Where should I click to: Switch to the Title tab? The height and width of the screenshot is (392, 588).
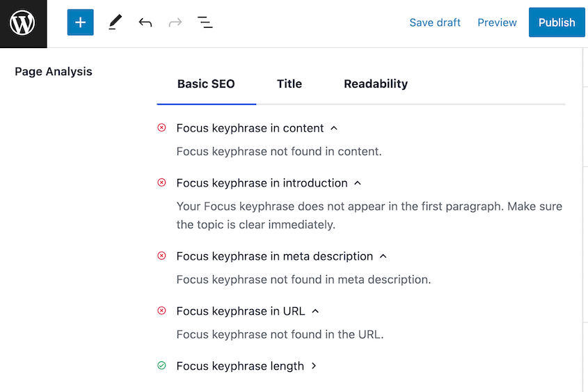pyautogui.click(x=289, y=84)
